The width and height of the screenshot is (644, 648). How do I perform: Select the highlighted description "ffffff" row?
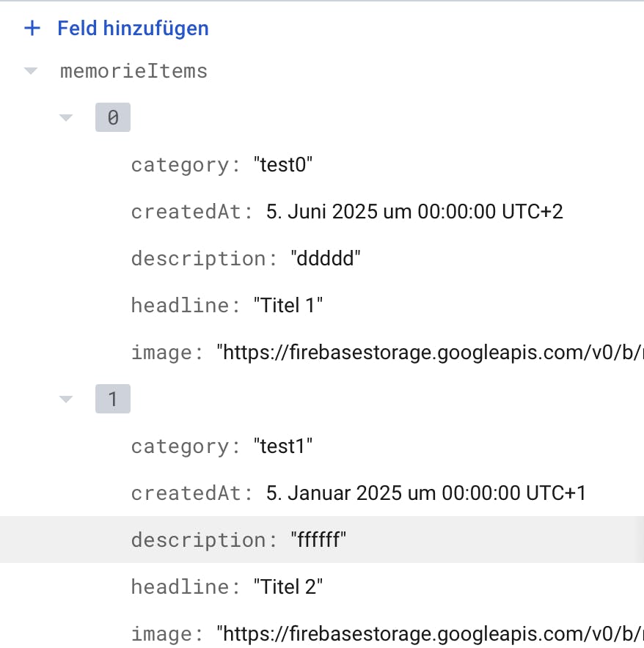click(318, 540)
